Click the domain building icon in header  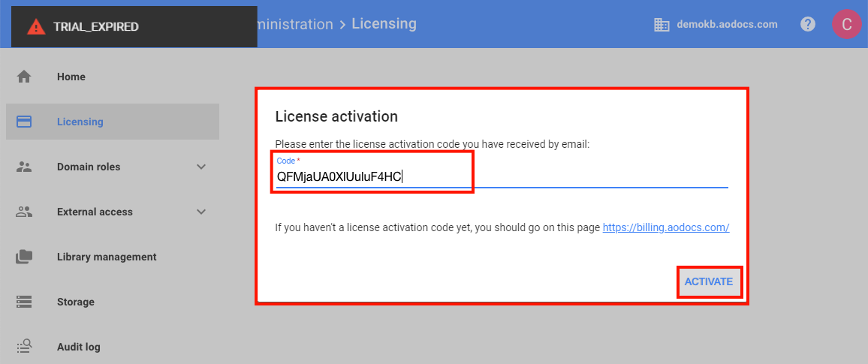(662, 25)
